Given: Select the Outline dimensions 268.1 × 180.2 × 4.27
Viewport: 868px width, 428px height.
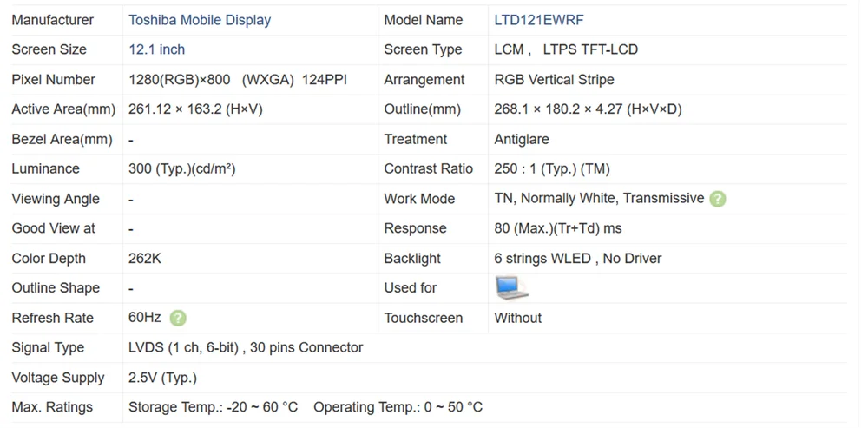Looking at the screenshot, I should 588,109.
